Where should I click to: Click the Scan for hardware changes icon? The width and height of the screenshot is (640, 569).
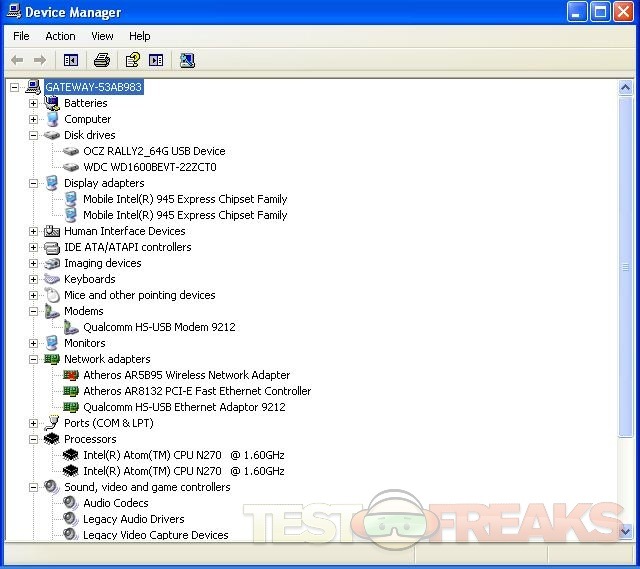[187, 61]
